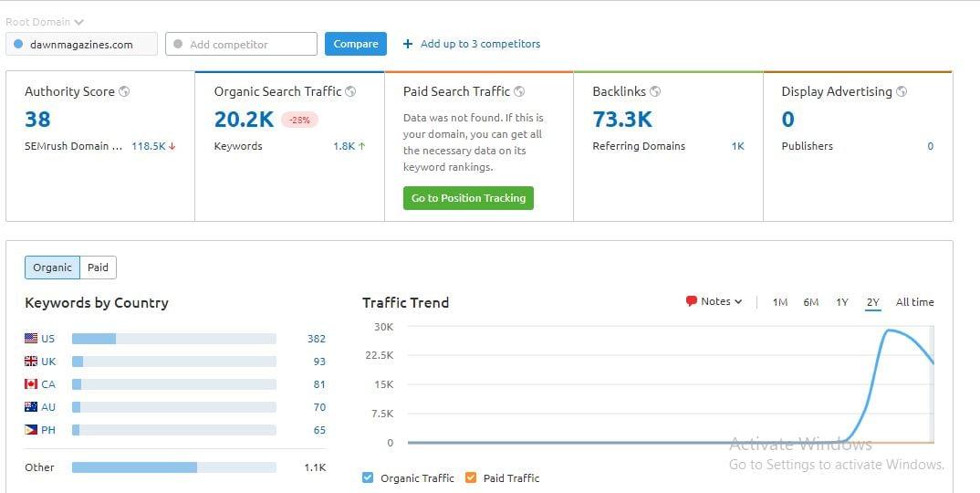
Task: Click the Add competitor input field
Action: 241,44
